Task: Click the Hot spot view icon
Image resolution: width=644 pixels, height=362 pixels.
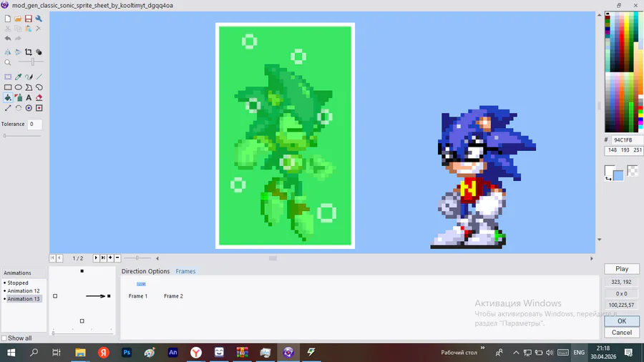Action: [29, 108]
